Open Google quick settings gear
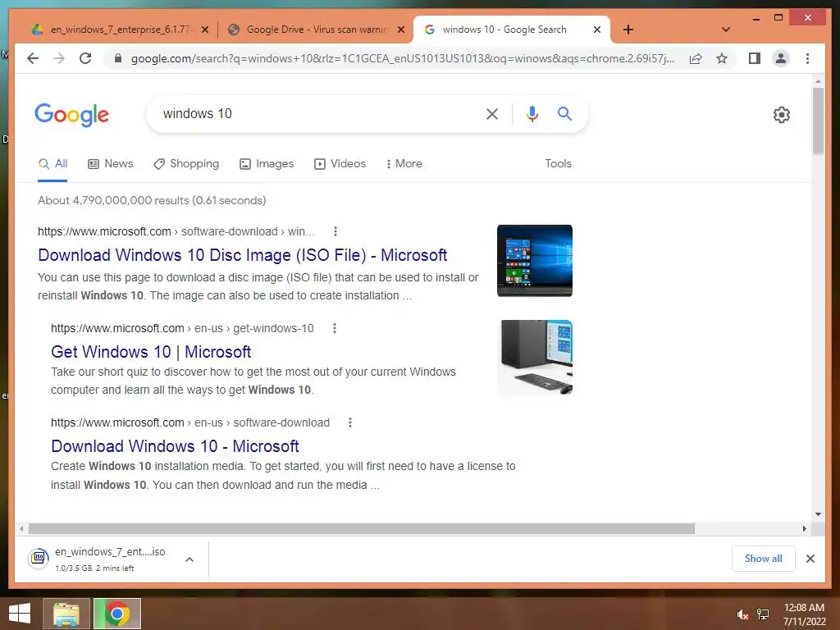The height and width of the screenshot is (630, 840). coord(782,115)
